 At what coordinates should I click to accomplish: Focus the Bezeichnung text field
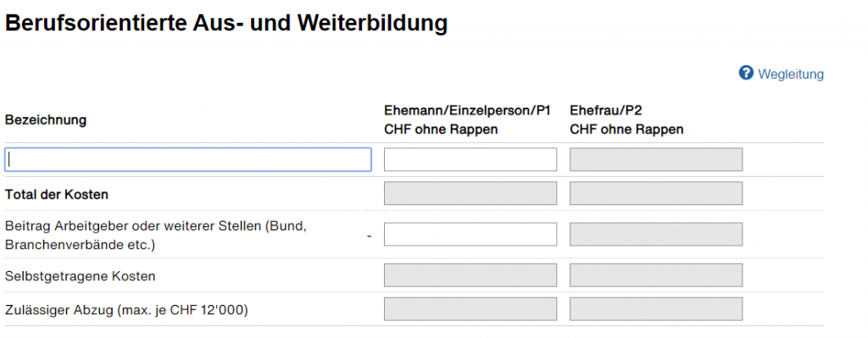pyautogui.click(x=188, y=159)
